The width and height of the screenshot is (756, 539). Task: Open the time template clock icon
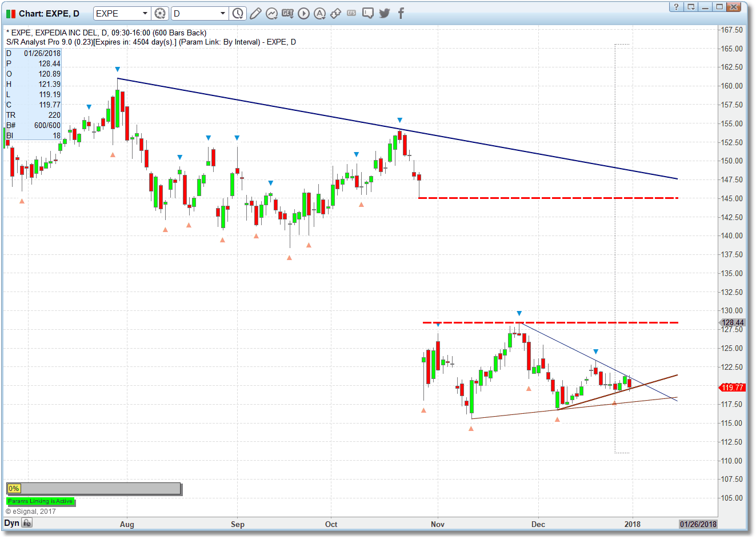click(x=238, y=13)
